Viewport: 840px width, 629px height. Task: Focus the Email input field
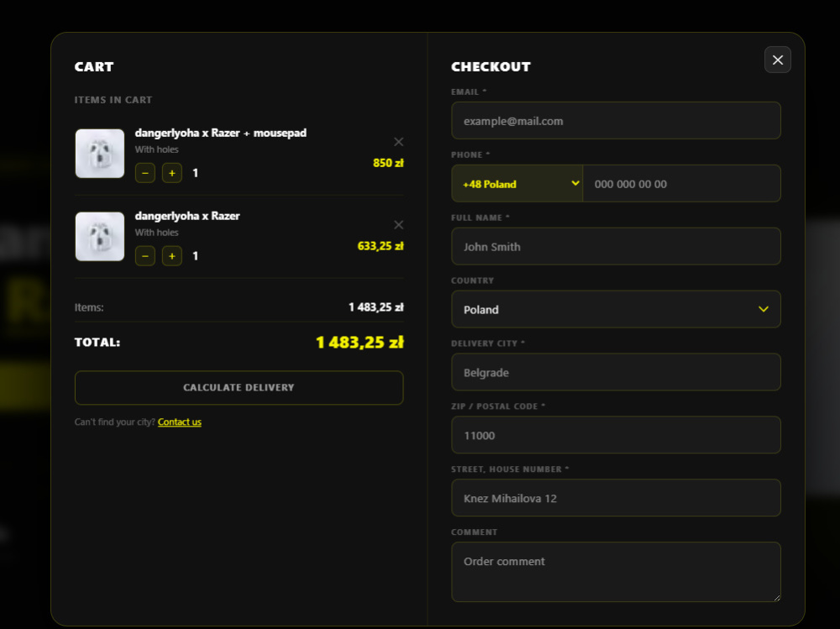[616, 121]
